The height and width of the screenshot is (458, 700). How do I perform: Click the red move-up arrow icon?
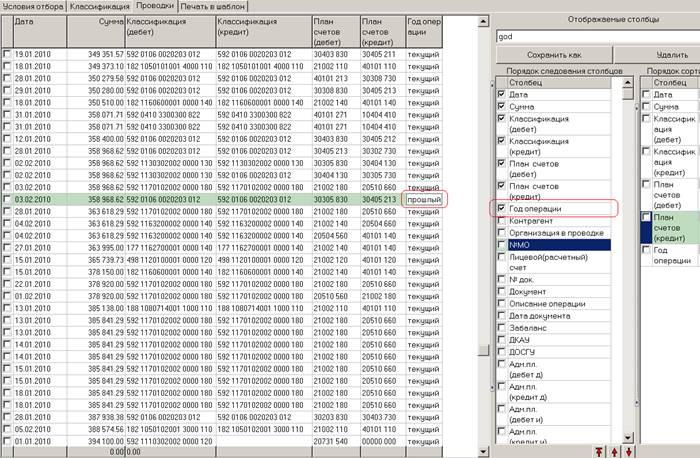[x=614, y=452]
